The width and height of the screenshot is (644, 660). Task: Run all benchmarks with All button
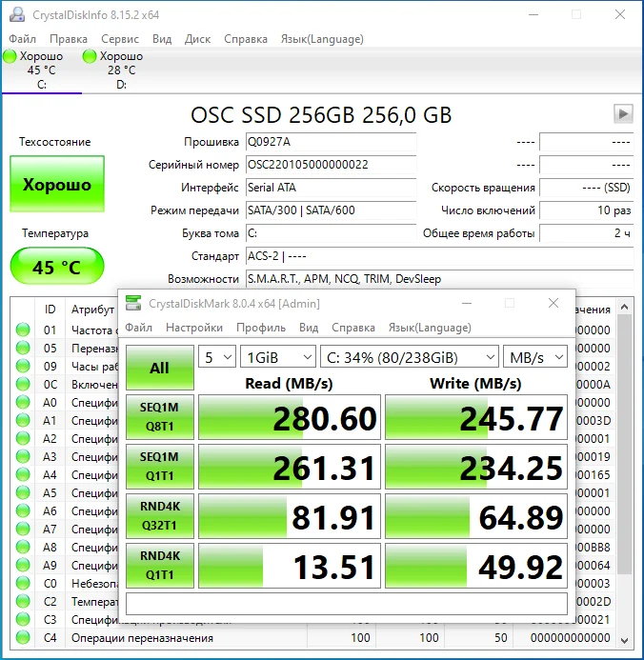160,368
